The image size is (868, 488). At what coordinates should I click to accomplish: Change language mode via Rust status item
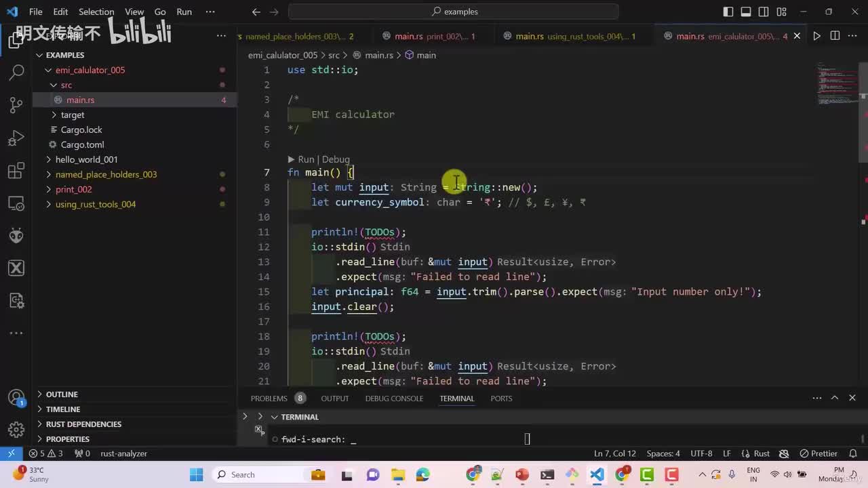(x=762, y=453)
